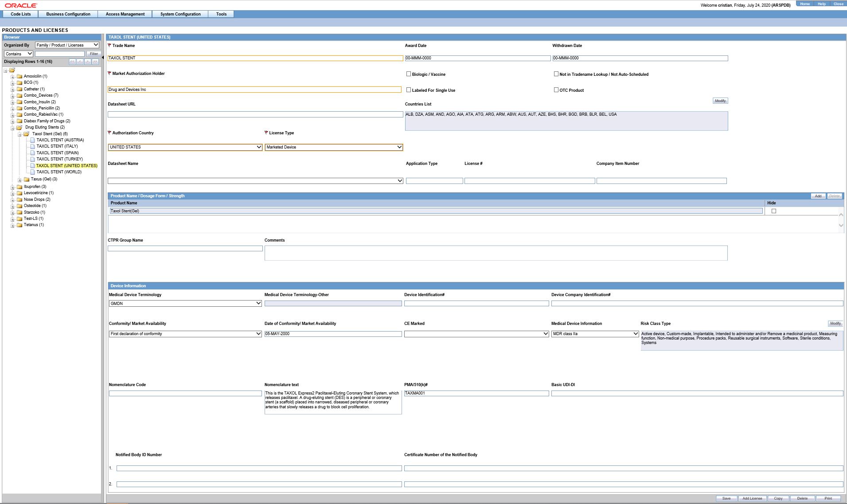Click the Home link in header
The height and width of the screenshot is (504, 847).
tap(805, 4)
